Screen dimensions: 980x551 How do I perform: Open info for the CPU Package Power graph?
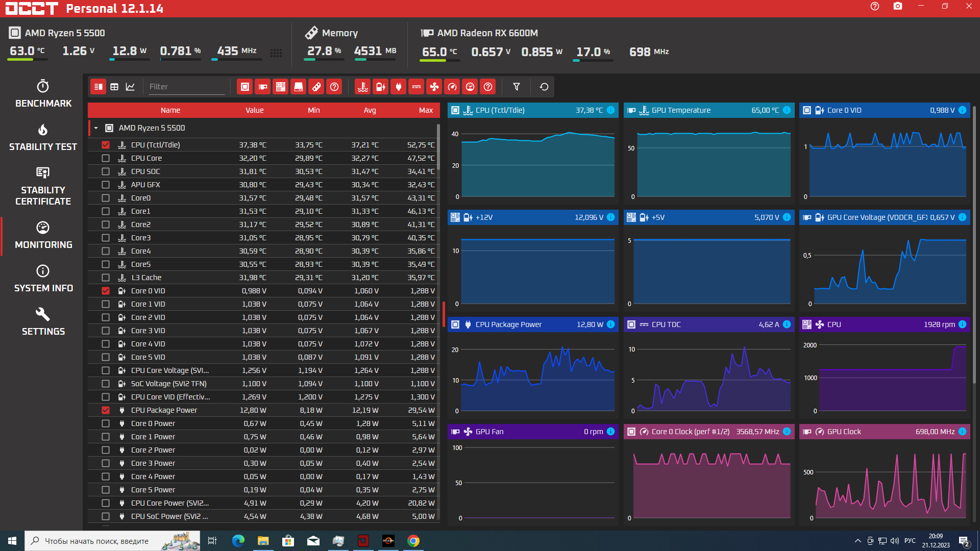[x=610, y=324]
